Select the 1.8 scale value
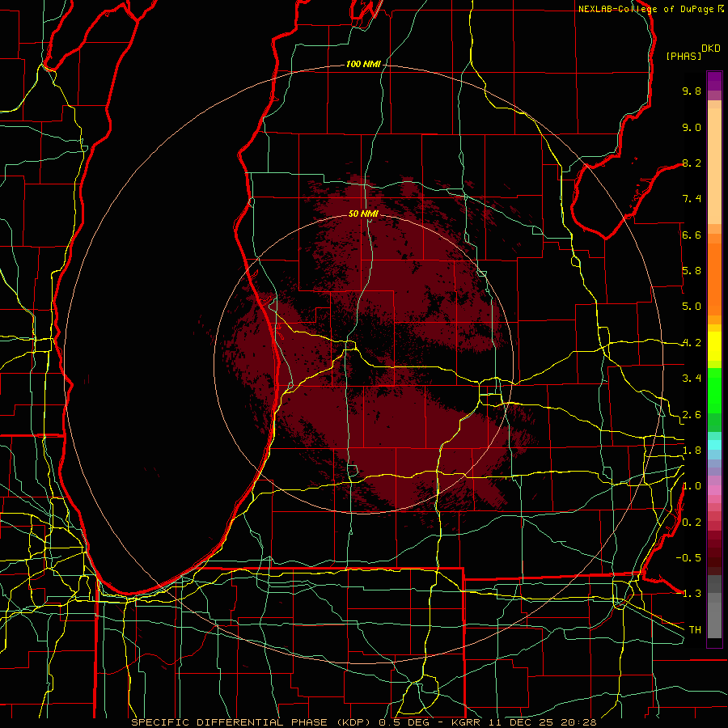Image resolution: width=728 pixels, height=728 pixels. click(x=692, y=451)
